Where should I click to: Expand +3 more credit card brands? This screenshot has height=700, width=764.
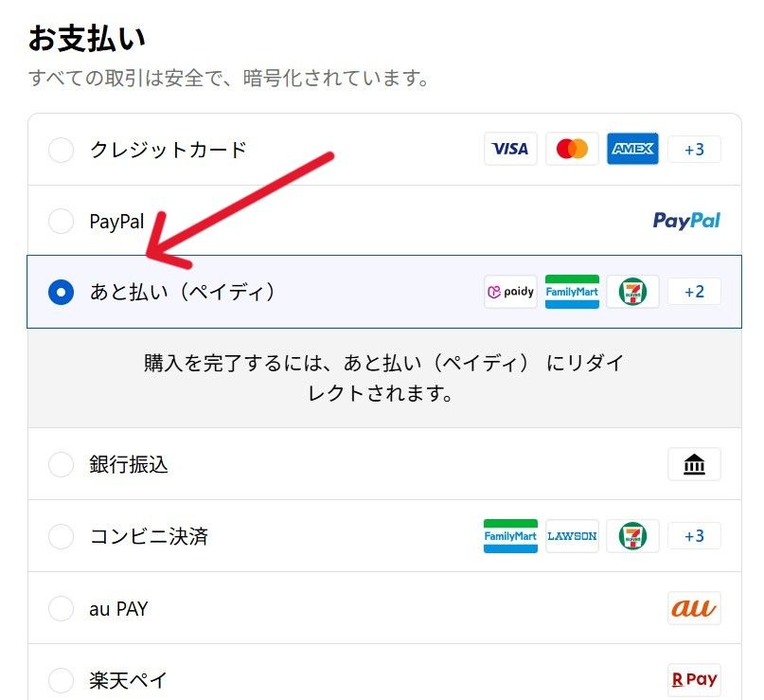pos(694,149)
